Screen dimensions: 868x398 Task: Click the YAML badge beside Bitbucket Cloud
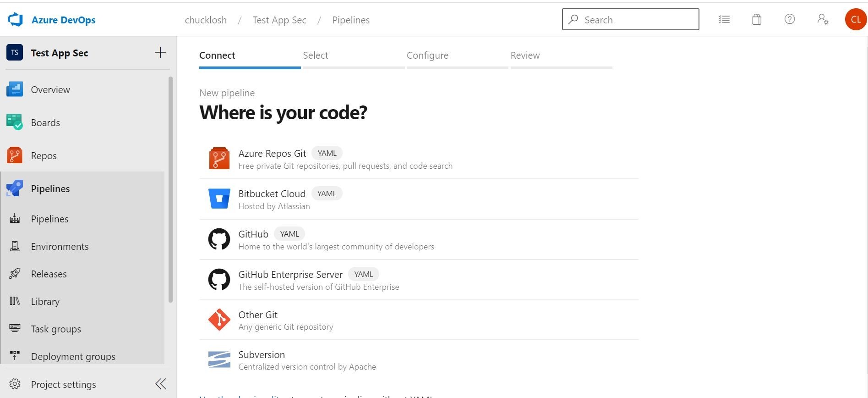point(327,193)
